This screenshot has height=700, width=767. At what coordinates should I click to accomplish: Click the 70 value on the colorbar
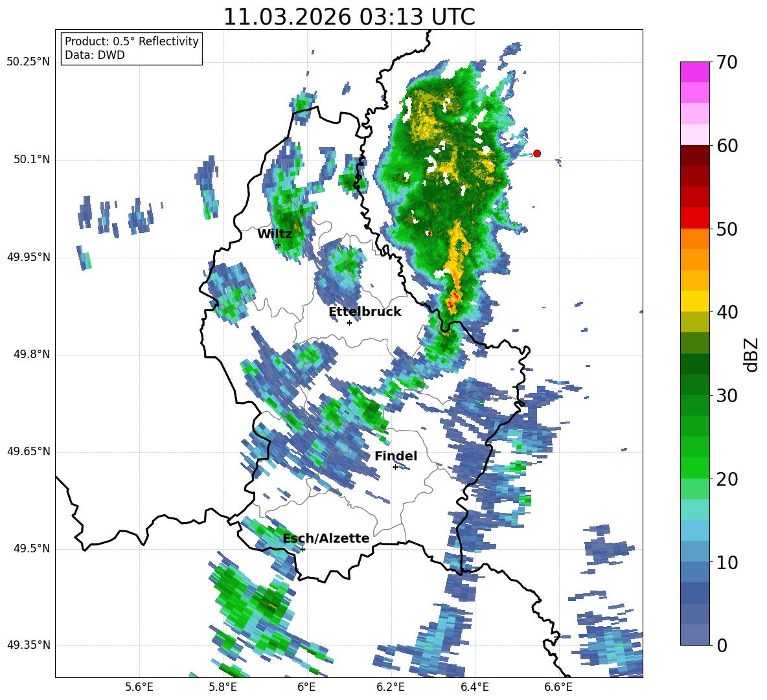(x=727, y=63)
